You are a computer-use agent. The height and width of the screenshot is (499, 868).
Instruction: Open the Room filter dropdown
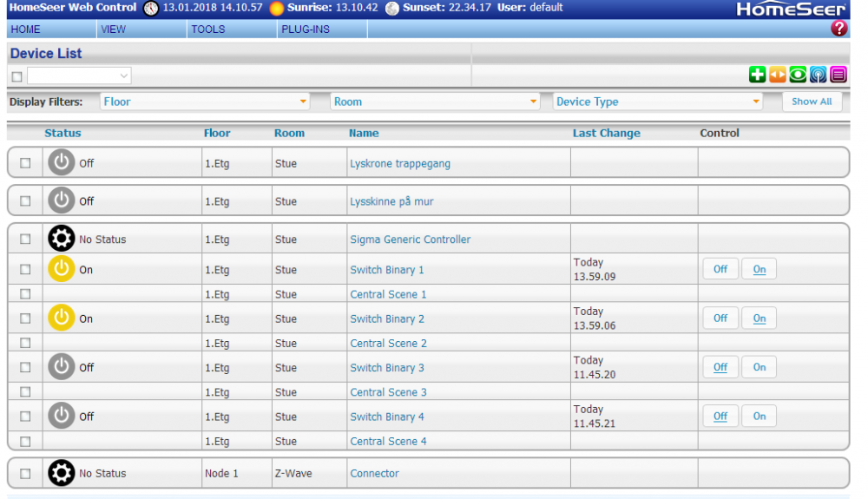(x=436, y=102)
